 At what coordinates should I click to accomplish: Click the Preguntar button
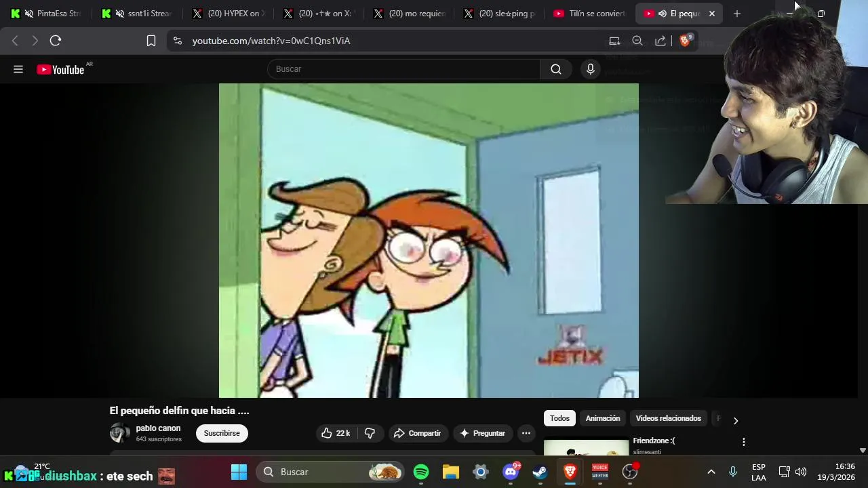click(482, 433)
